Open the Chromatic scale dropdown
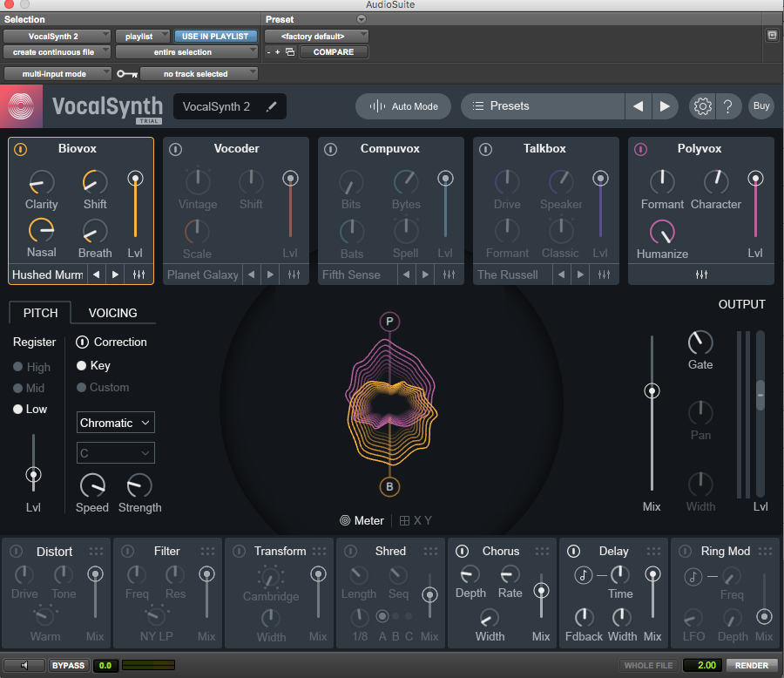Screen dimensions: 784x678 pyautogui.click(x=116, y=423)
